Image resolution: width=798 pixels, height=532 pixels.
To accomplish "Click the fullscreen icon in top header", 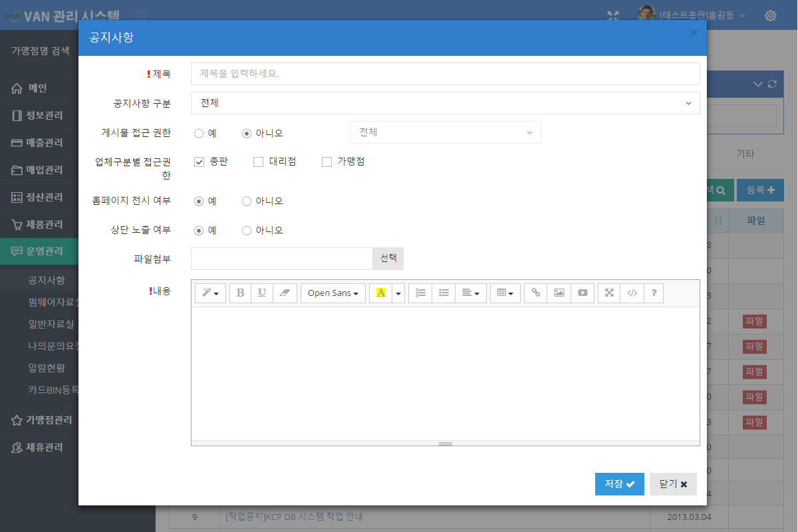I will (x=613, y=15).
